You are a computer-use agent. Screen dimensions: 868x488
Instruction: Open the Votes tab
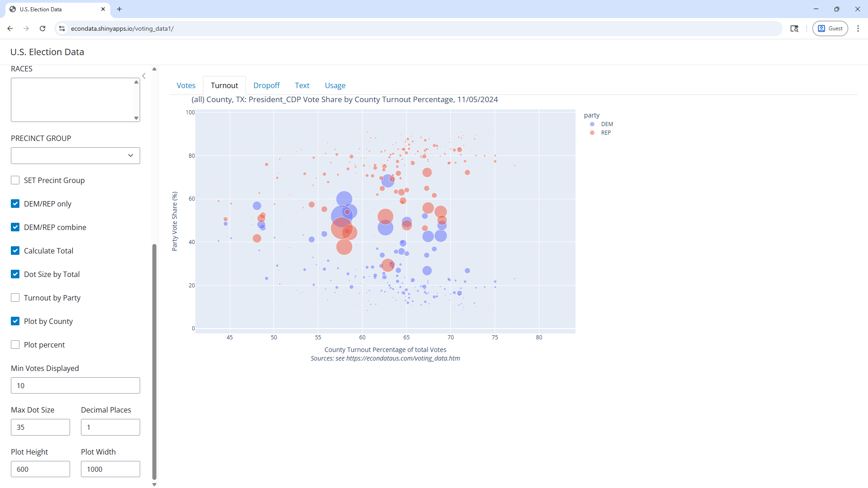pyautogui.click(x=186, y=85)
